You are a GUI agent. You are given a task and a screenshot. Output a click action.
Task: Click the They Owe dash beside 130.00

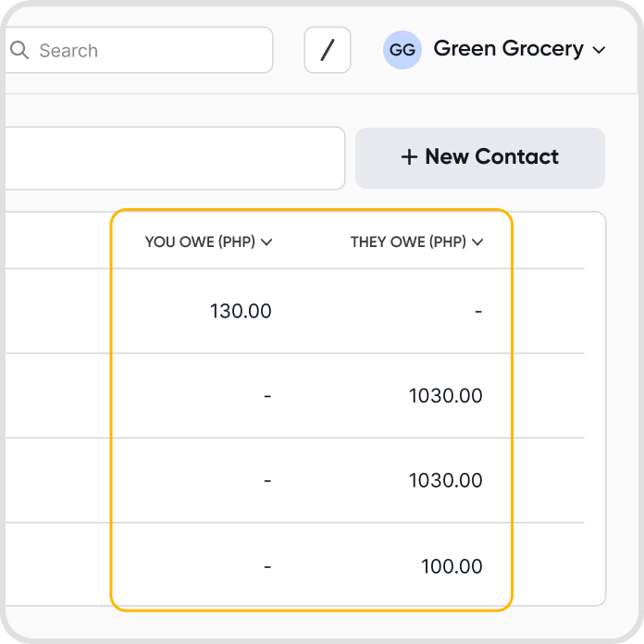478,312
